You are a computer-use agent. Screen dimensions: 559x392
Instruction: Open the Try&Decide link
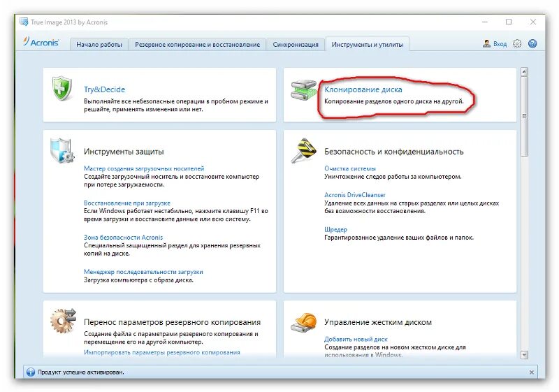coord(104,89)
